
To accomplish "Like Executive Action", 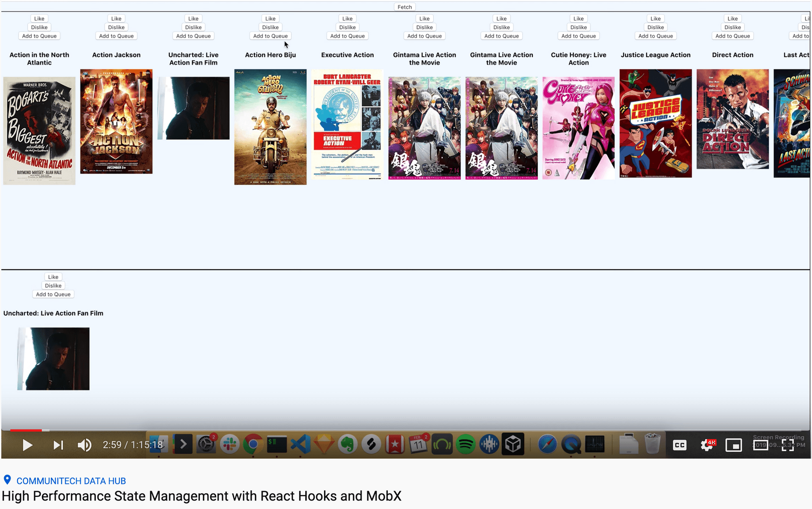I will click(x=348, y=19).
